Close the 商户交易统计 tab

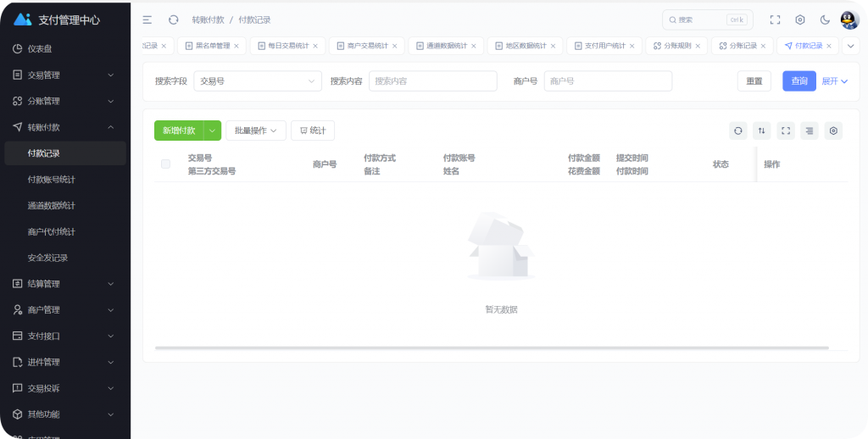point(395,46)
